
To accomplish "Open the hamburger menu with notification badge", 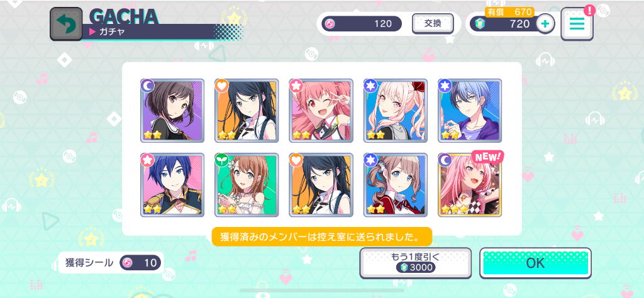I will click(x=577, y=24).
